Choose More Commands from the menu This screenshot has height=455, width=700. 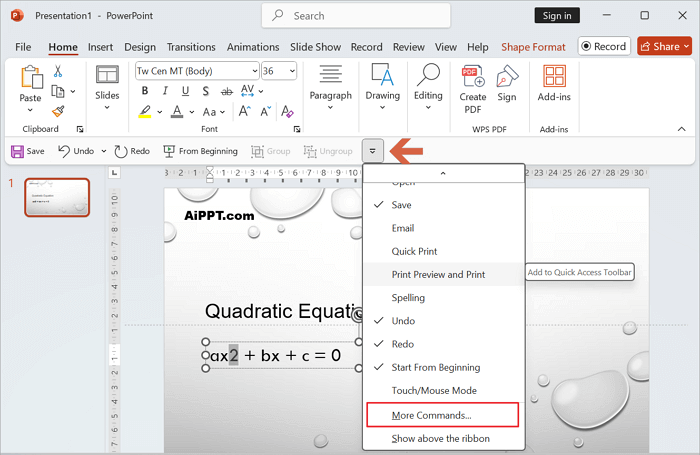click(x=431, y=414)
